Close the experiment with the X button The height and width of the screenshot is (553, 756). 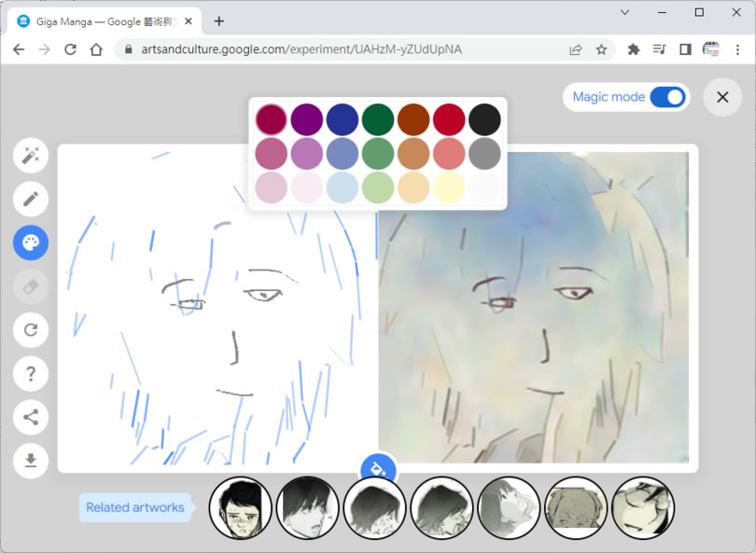click(x=722, y=97)
